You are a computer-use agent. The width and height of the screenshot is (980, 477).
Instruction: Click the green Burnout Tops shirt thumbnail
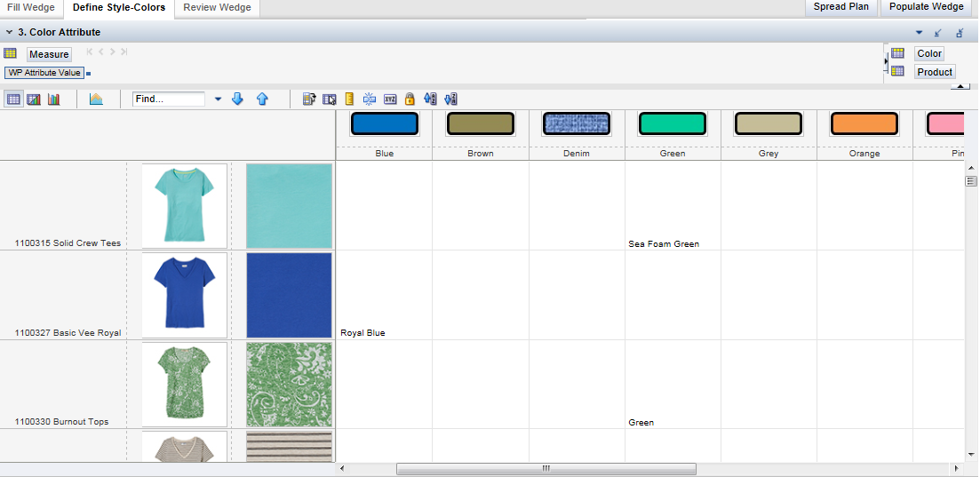[185, 385]
